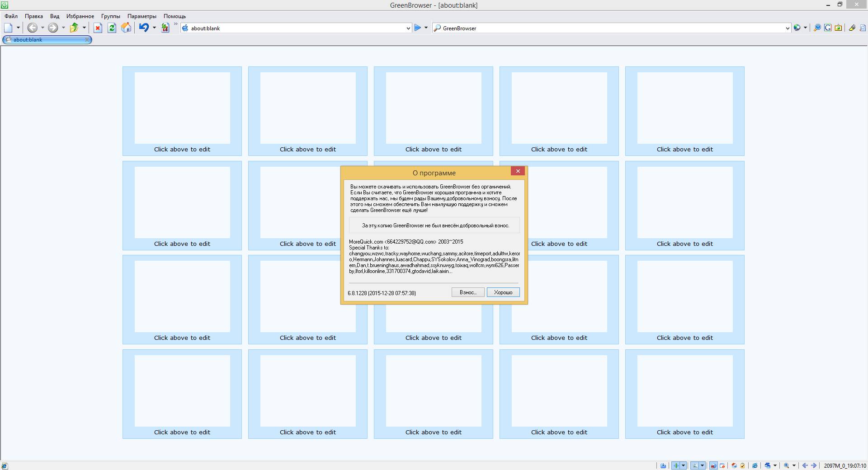Open the Избранное menu
The width and height of the screenshot is (868, 470).
tap(80, 16)
